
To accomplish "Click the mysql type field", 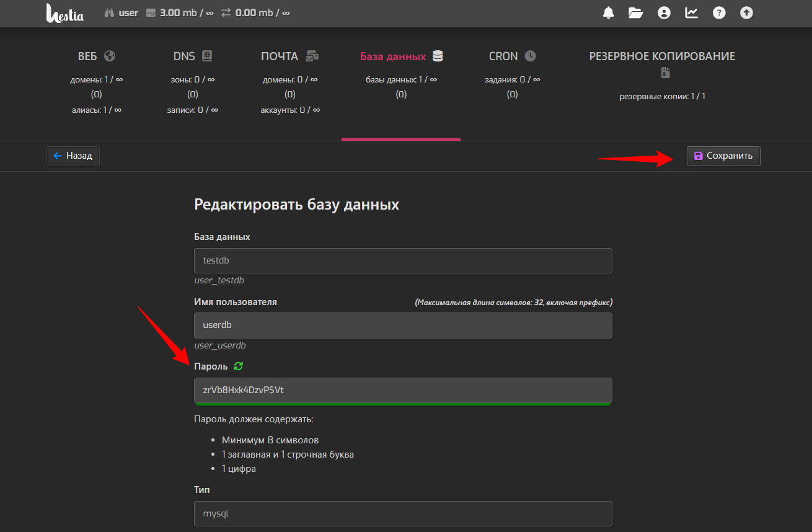I will [x=403, y=514].
